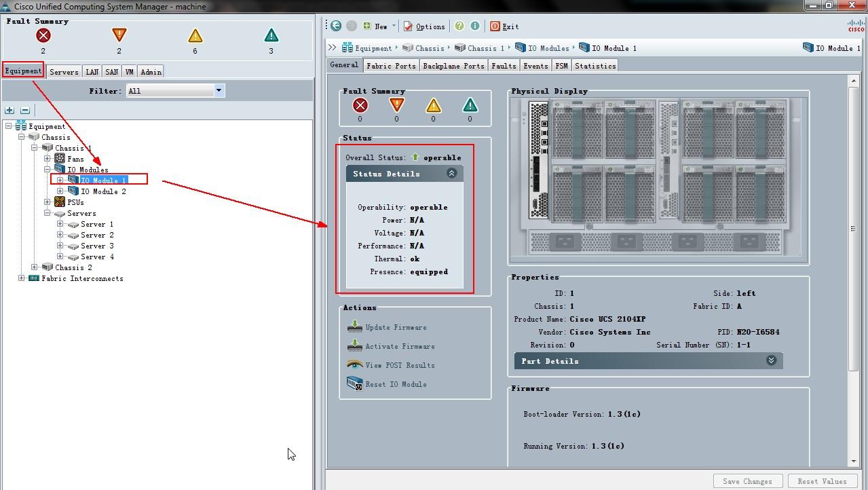868x490 pixels.
Task: Click the Reset Values button
Action: (822, 481)
